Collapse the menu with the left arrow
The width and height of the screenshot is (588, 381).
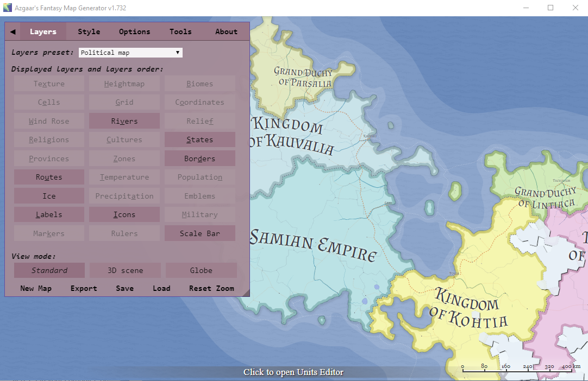click(12, 32)
